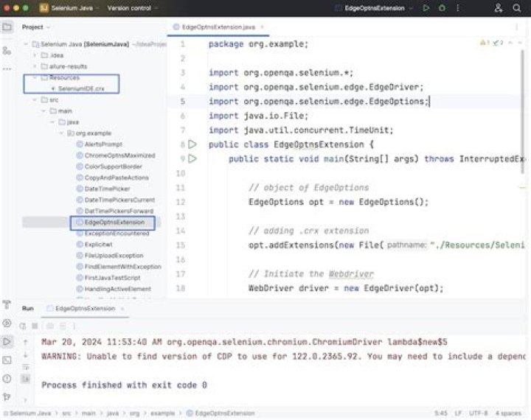The height and width of the screenshot is (420, 531).
Task: Open EdgeOptnsExtension run configuration dropdown
Action: pos(374,8)
